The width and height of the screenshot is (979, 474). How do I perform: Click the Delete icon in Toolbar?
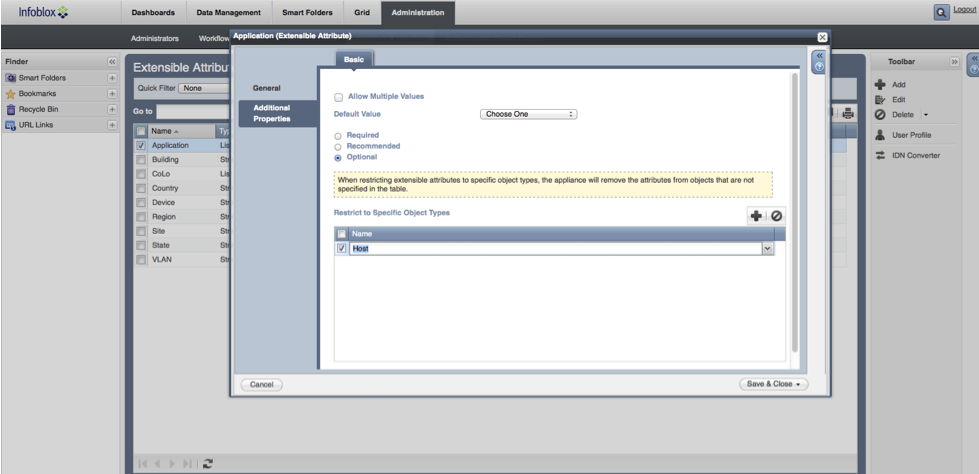pyautogui.click(x=880, y=115)
